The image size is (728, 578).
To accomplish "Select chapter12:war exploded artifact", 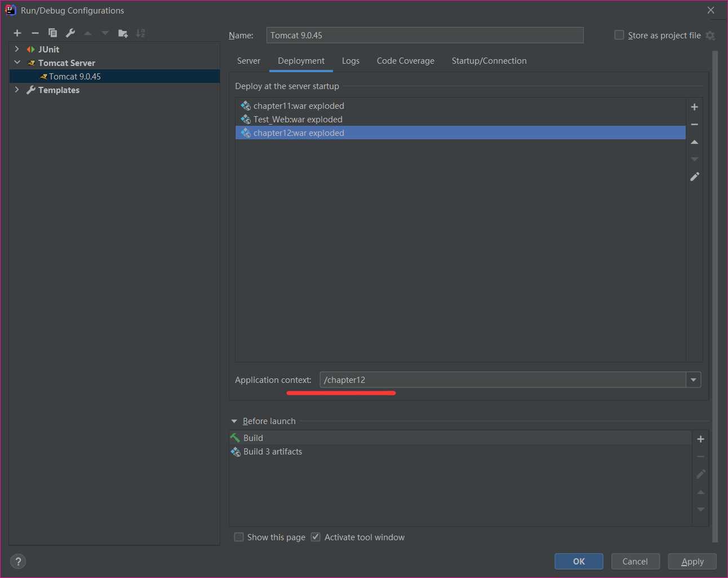I will point(460,133).
